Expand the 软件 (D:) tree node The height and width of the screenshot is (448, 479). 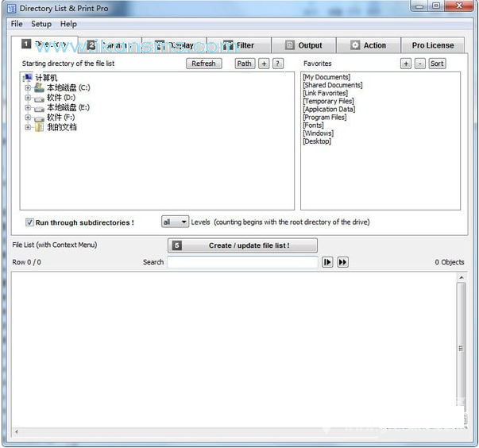click(x=28, y=98)
